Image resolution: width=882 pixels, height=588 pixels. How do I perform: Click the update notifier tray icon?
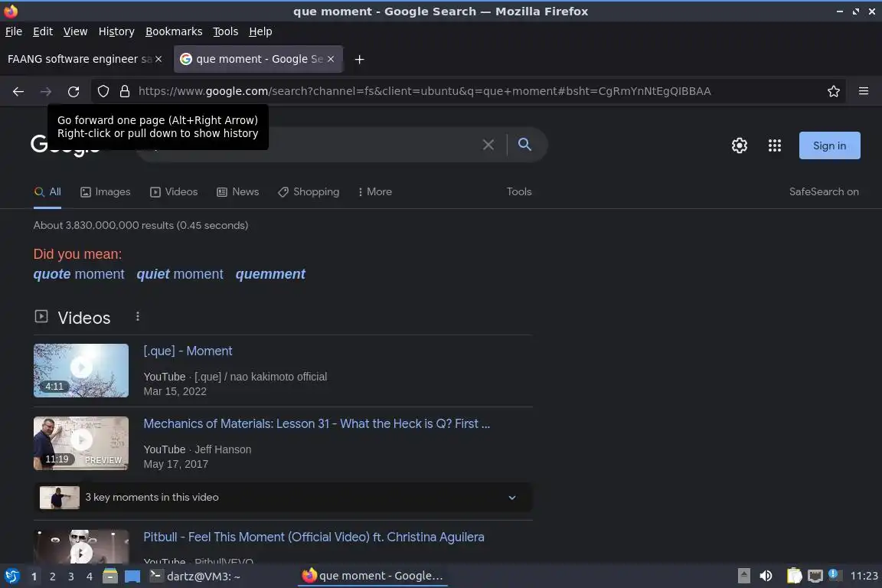pyautogui.click(x=835, y=575)
